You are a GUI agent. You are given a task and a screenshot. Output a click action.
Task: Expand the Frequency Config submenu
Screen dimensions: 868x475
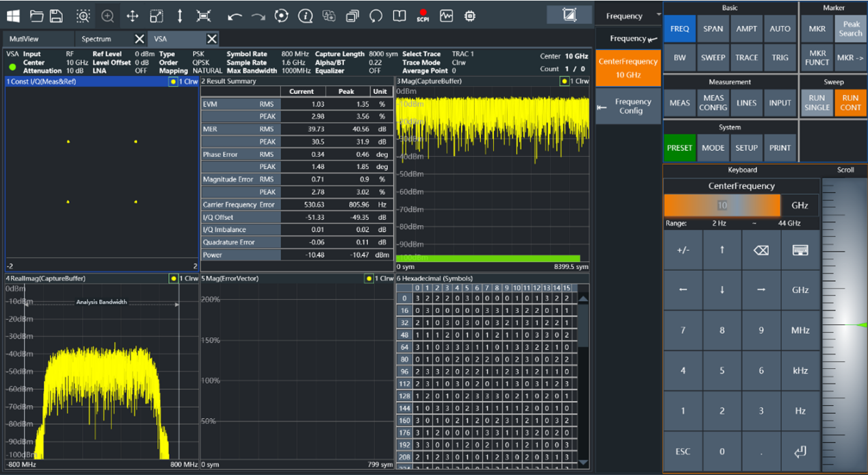pyautogui.click(x=628, y=106)
